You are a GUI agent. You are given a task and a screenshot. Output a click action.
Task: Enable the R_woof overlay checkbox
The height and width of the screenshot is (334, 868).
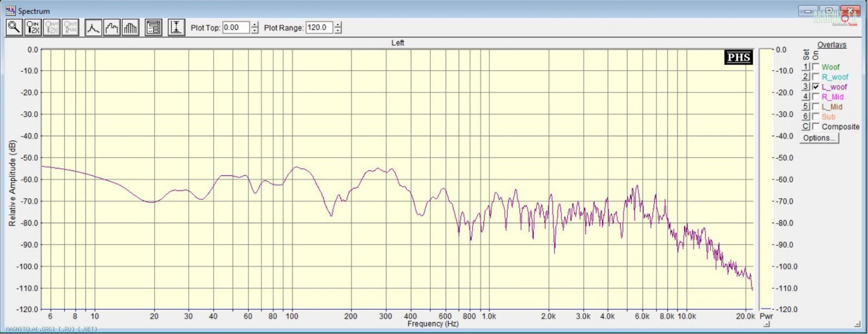(815, 77)
